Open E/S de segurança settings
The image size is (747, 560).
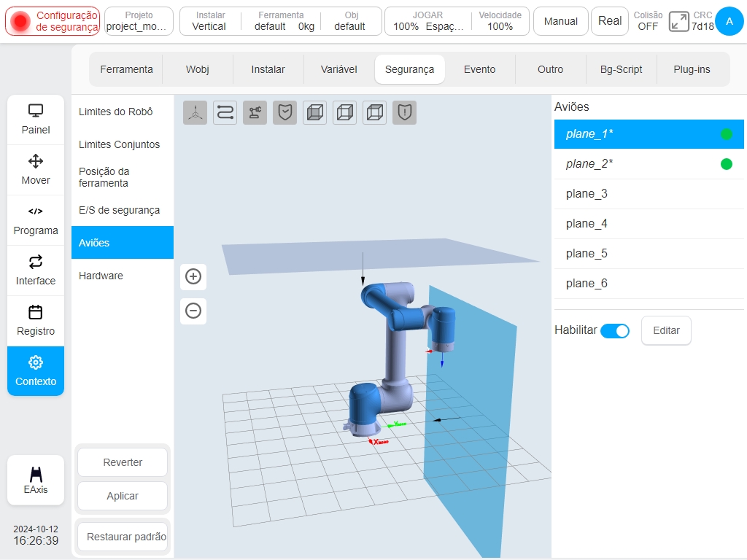point(123,210)
